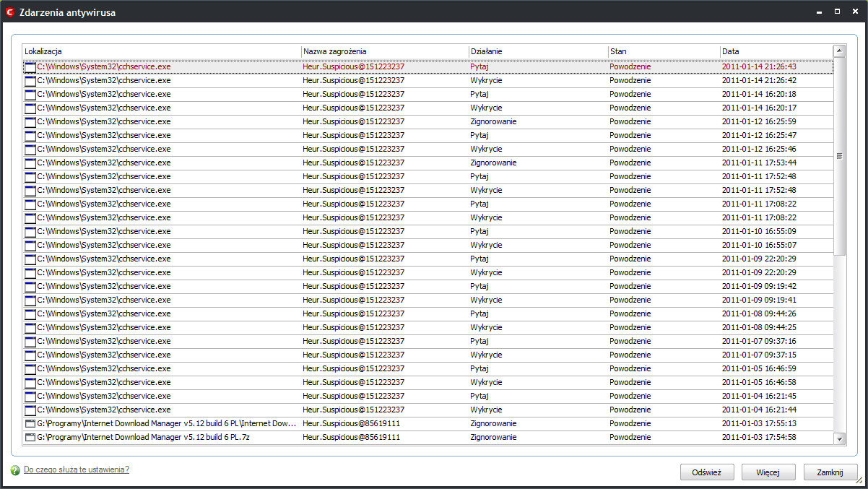Click file icon of row 2011-01-04 16:21:44
This screenshot has height=489, width=868.
pos(30,410)
